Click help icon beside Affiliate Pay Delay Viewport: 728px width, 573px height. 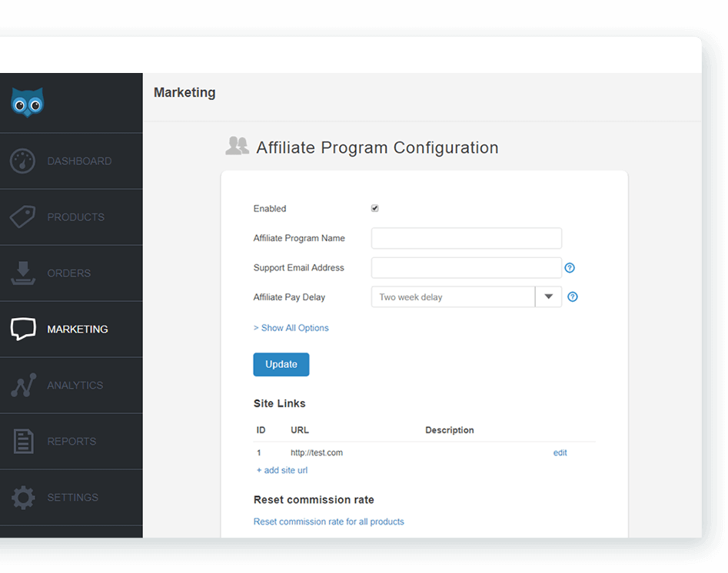click(573, 297)
